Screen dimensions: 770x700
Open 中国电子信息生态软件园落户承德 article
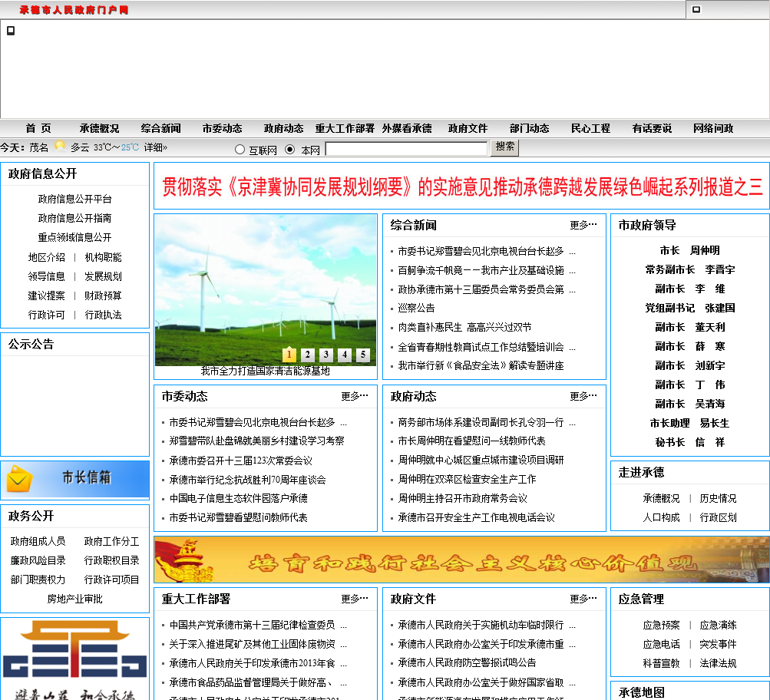[239, 498]
